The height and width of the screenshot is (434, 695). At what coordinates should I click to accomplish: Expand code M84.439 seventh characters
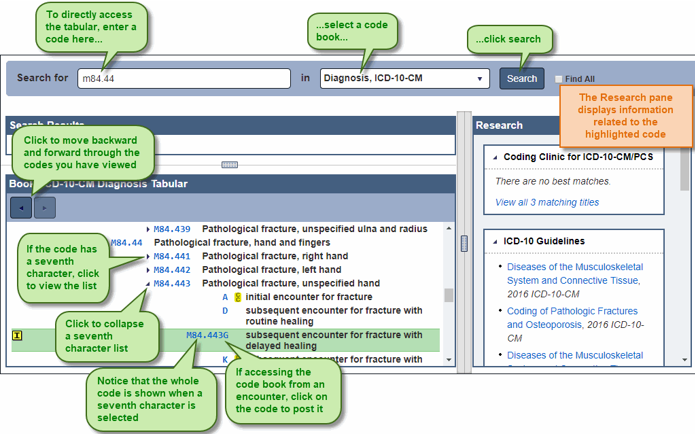click(x=148, y=229)
